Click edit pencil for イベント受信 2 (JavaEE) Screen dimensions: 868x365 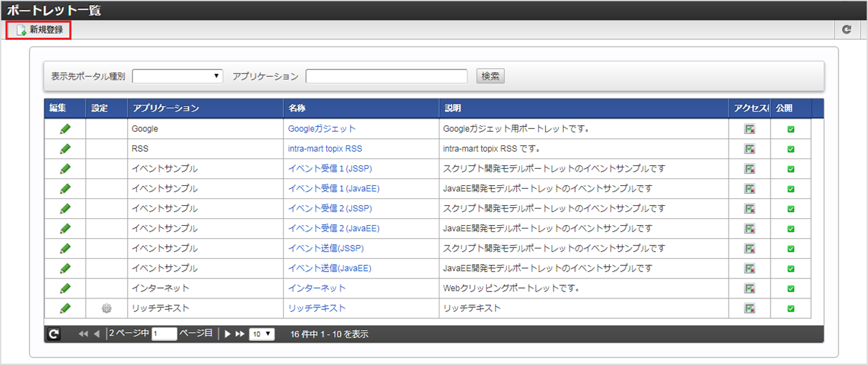coord(65,228)
